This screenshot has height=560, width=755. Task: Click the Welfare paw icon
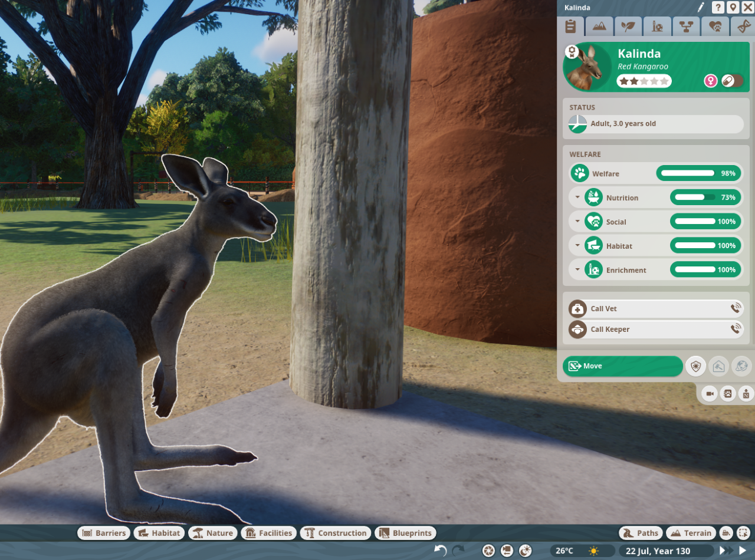click(x=580, y=173)
